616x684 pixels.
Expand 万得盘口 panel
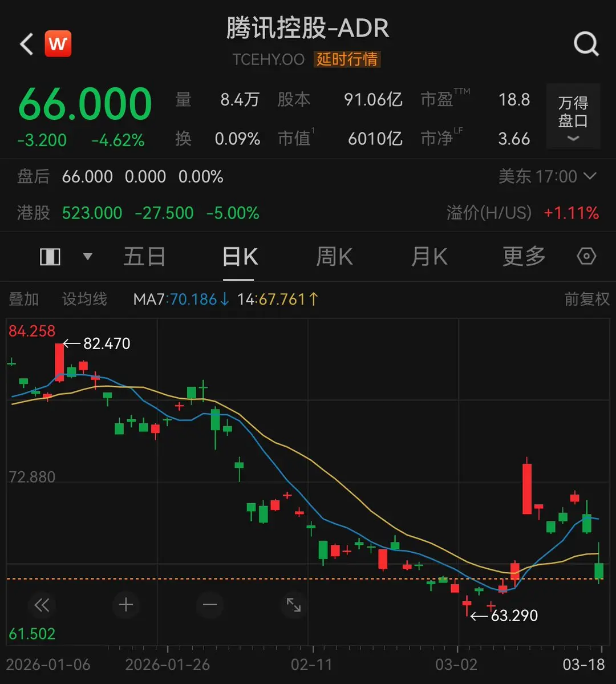pyautogui.click(x=573, y=116)
